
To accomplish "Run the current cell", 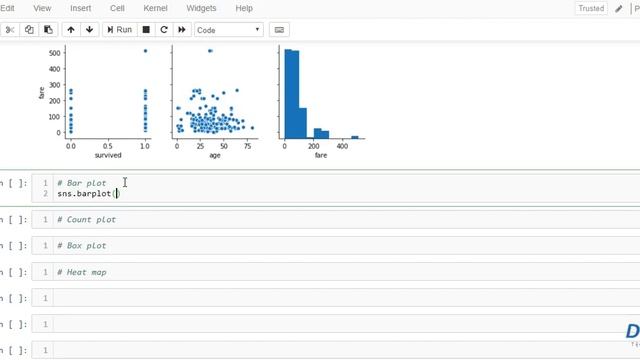I will pyautogui.click(x=120, y=30).
